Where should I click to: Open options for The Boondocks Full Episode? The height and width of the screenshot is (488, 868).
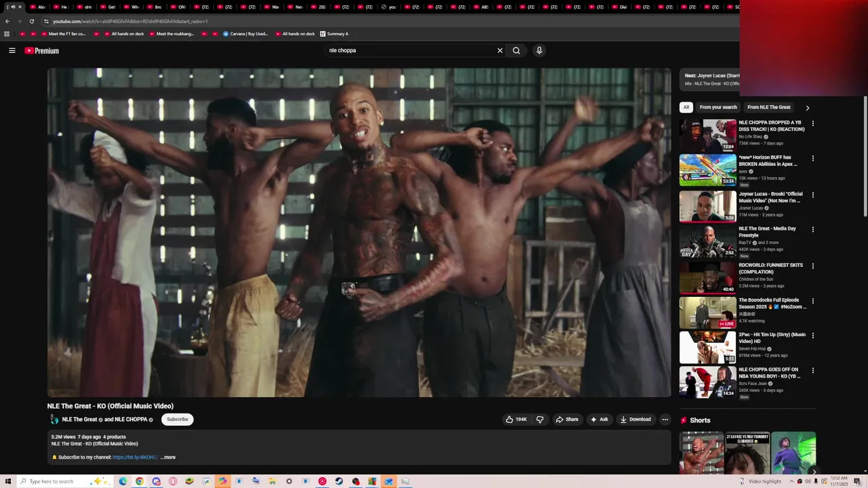(x=812, y=301)
